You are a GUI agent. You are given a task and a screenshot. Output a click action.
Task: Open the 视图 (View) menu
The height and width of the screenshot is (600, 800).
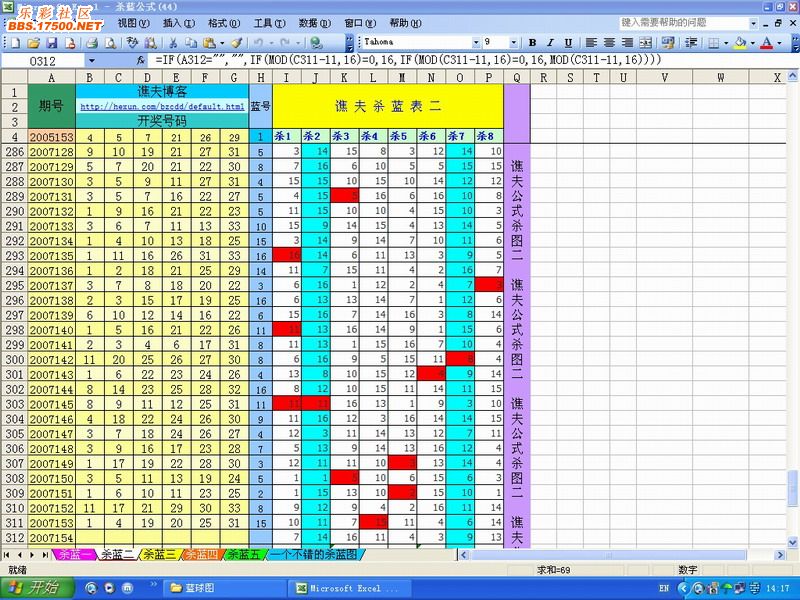tap(134, 23)
